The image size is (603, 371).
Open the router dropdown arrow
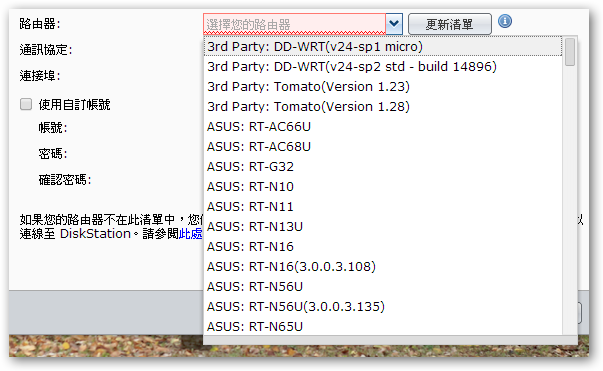(394, 24)
